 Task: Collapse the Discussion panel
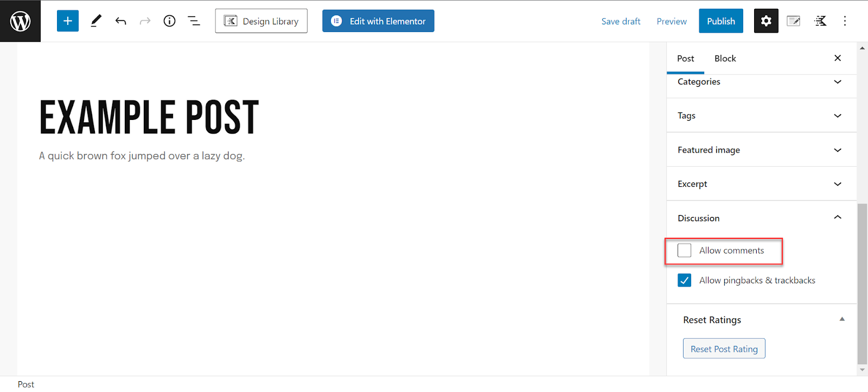[761, 218]
